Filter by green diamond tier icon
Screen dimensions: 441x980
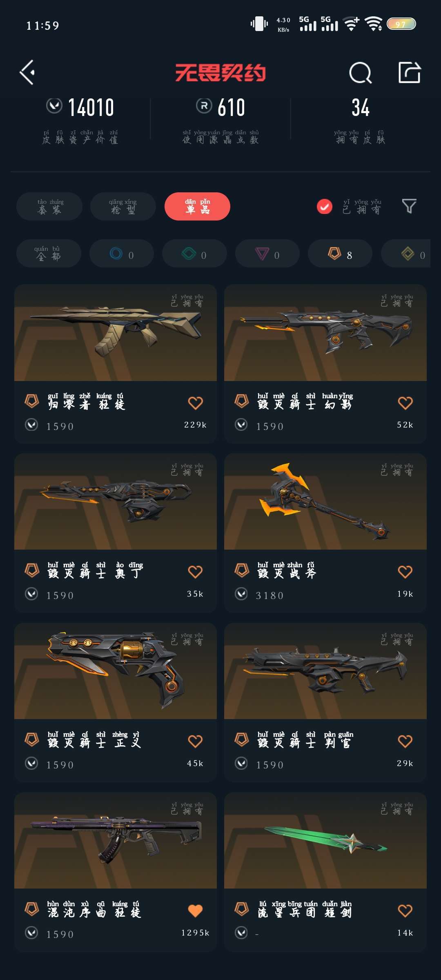pyautogui.click(x=194, y=254)
